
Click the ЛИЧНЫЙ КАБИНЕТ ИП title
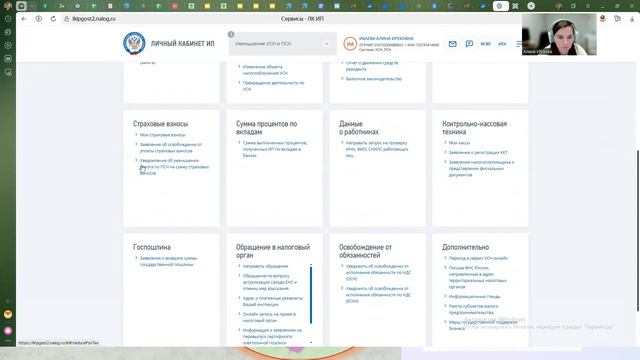click(182, 44)
